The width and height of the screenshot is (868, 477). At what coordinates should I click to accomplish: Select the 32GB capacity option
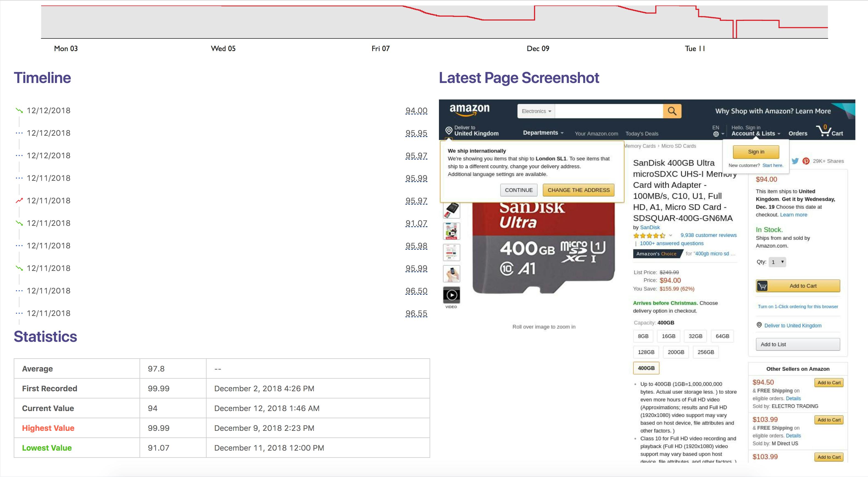tap(695, 336)
